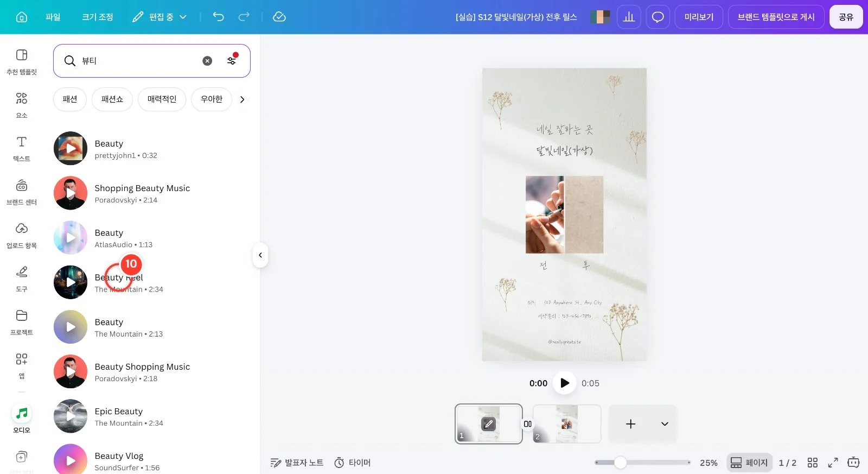Image resolution: width=868 pixels, height=474 pixels.
Task: Open the 크기 조정 menu
Action: click(x=98, y=17)
